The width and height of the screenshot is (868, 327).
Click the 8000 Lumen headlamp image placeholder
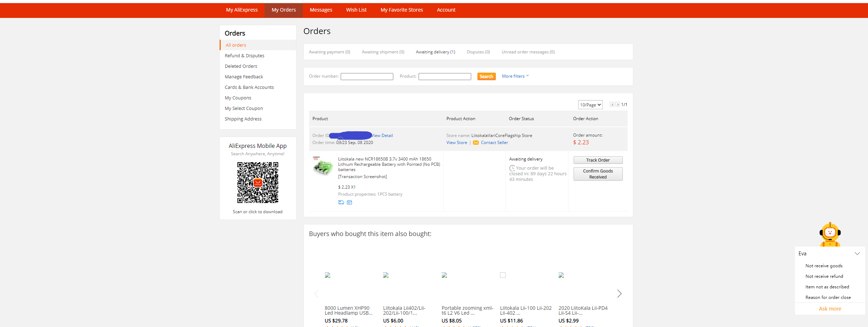(327, 275)
